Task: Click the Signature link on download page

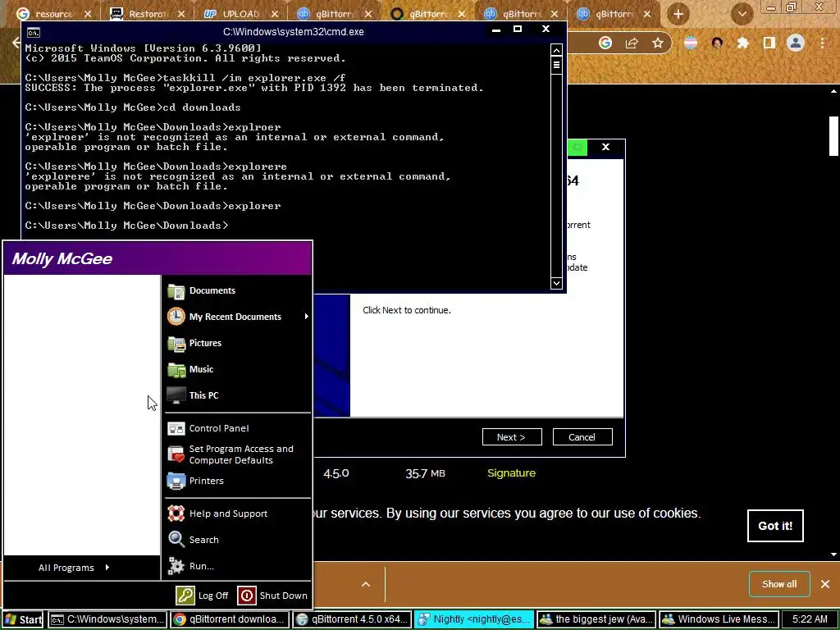Action: point(511,473)
